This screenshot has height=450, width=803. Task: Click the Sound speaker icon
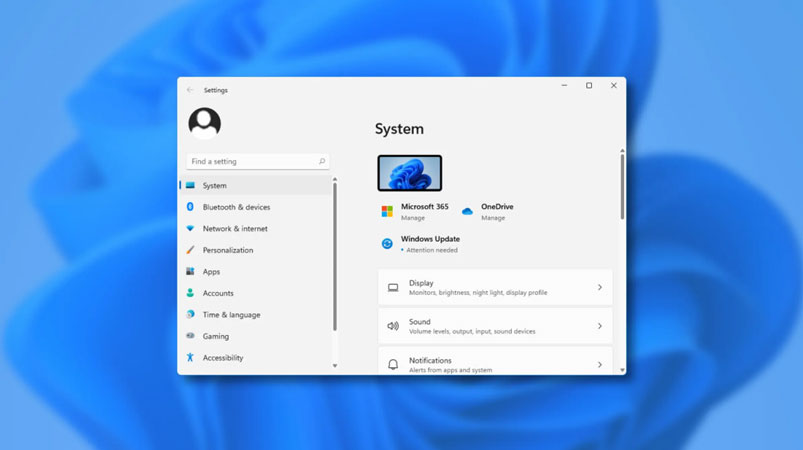(x=393, y=326)
